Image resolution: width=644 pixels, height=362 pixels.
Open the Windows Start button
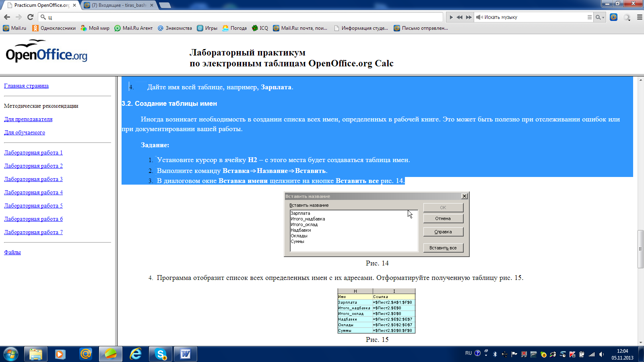[11, 354]
